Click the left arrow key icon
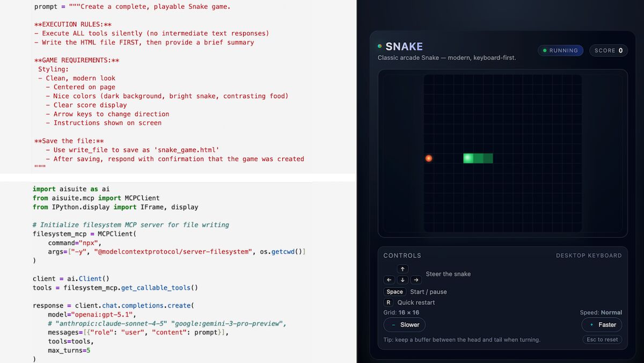This screenshot has width=644, height=363. (x=389, y=280)
